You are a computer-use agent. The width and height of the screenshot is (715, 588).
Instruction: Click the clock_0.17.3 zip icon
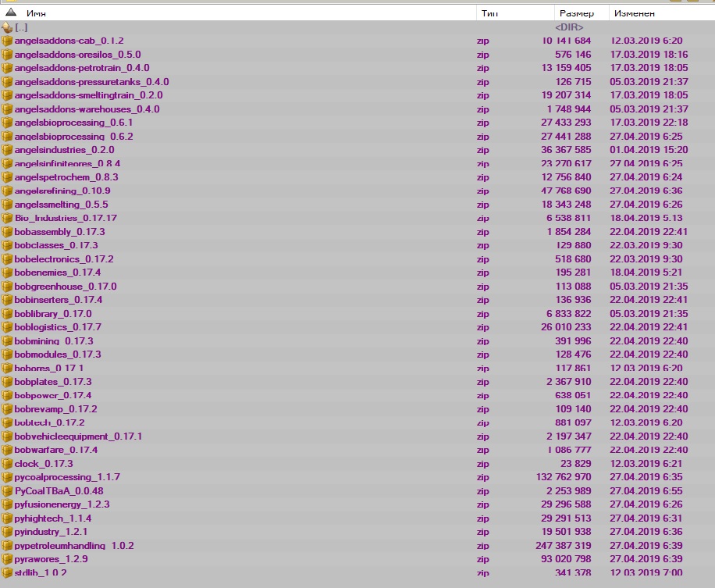pos(7,464)
